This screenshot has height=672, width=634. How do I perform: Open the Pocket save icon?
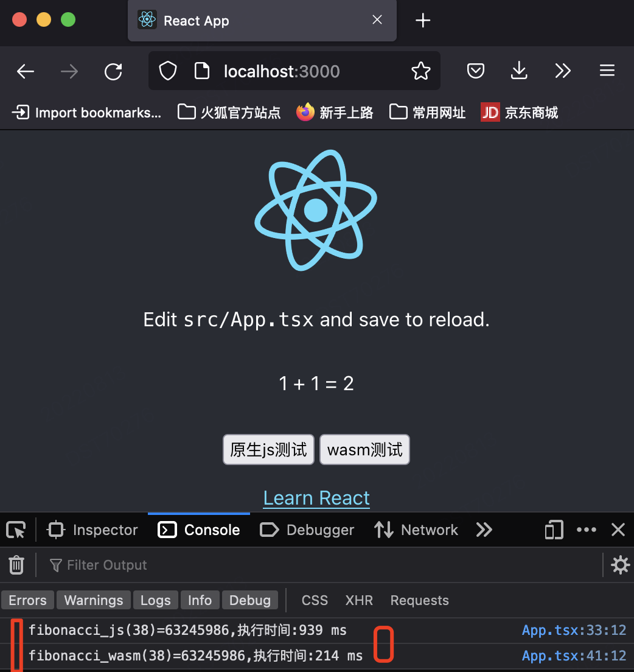475,72
